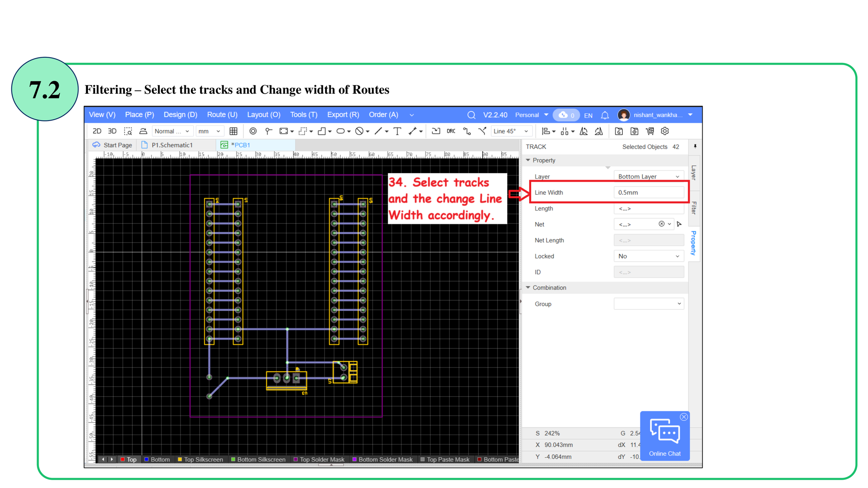Image resolution: width=868 pixels, height=488 pixels.
Task: Select the place pad tool
Action: coord(253,131)
